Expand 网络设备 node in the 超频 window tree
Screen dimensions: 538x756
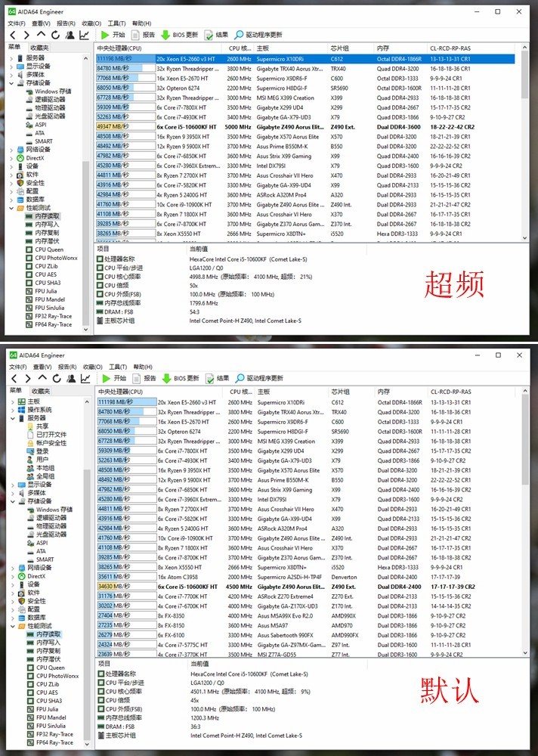coord(11,150)
